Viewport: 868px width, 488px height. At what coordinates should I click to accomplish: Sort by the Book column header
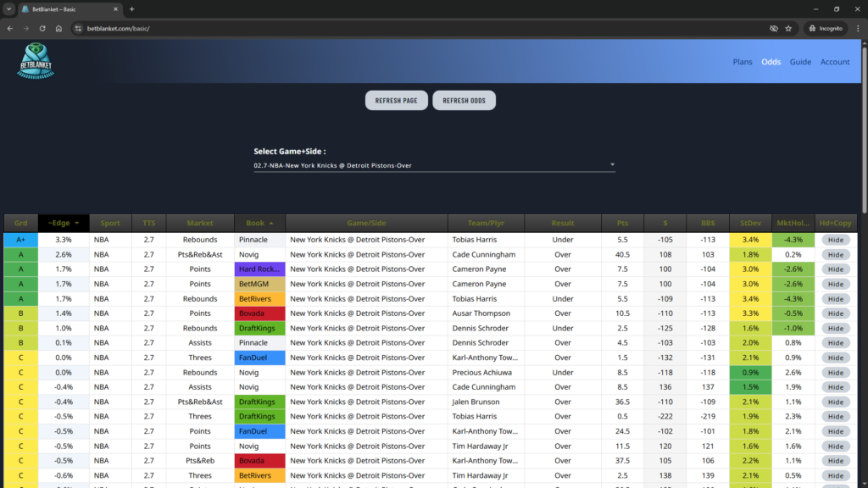click(x=259, y=223)
